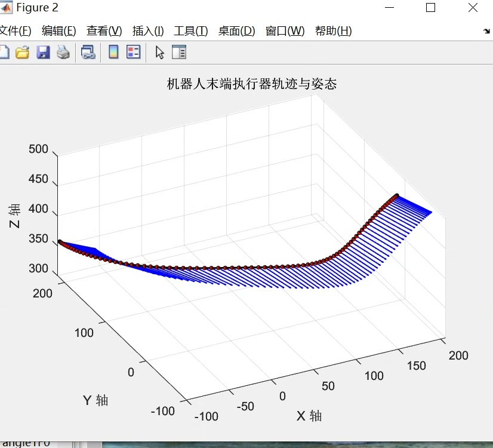Minimize the Figure 2 window
The width and height of the screenshot is (493, 448).
(x=389, y=8)
